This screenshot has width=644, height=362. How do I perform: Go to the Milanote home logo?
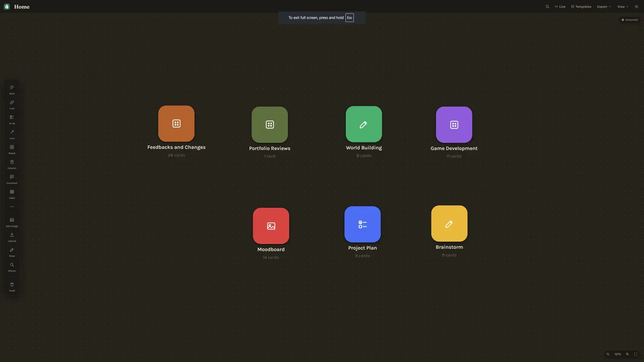point(7,6)
